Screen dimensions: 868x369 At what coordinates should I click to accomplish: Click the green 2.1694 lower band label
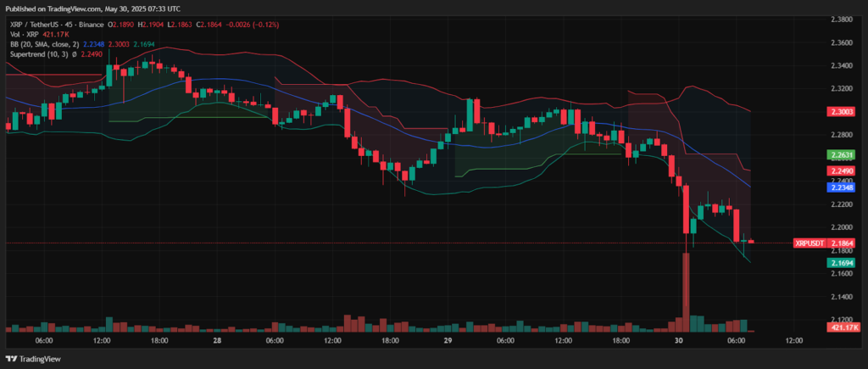point(841,263)
